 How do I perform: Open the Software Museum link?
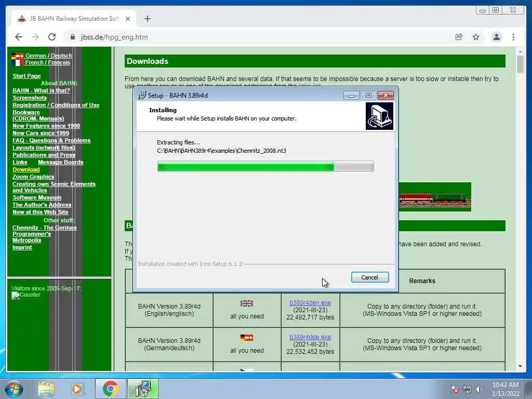[x=37, y=197]
